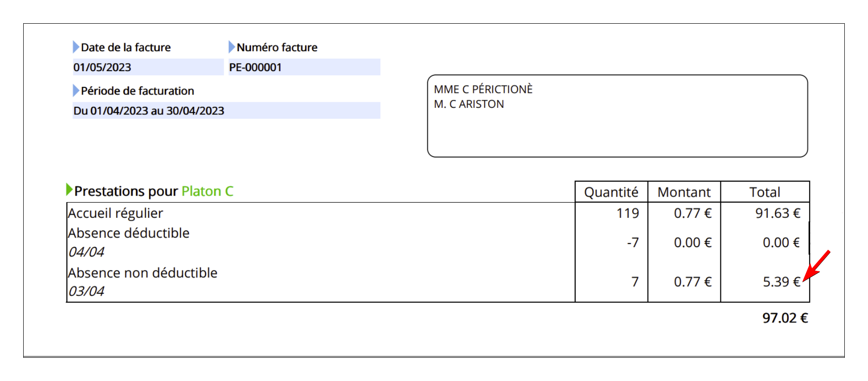868x381 pixels.
Task: Click the Platon C name link
Action: point(207,191)
